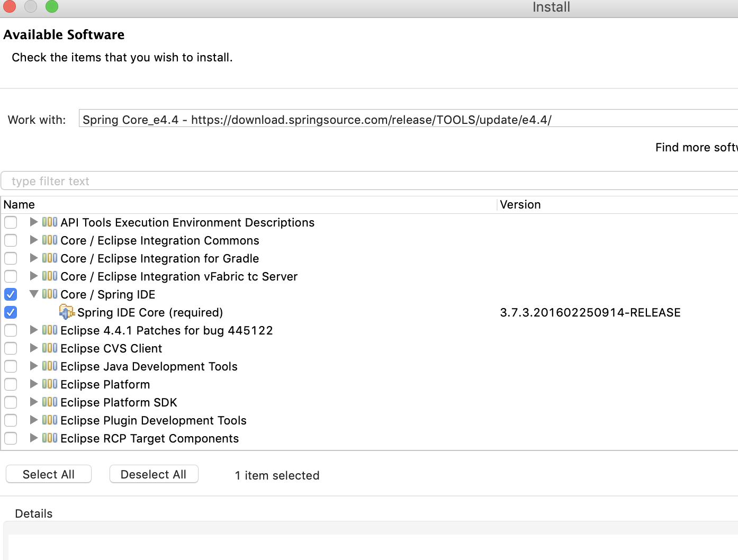The height and width of the screenshot is (560, 738).
Task: Click the category icon beside Core / Eclipse Integration Commons
Action: click(x=50, y=240)
